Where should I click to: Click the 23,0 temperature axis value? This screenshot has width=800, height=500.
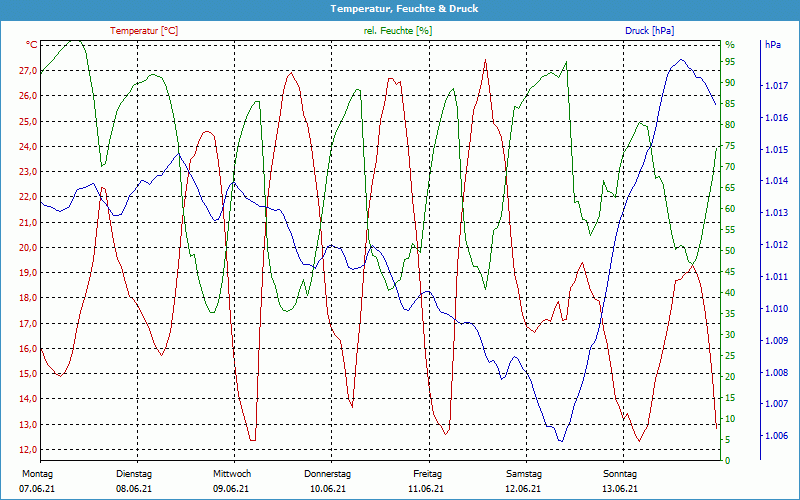pos(28,172)
